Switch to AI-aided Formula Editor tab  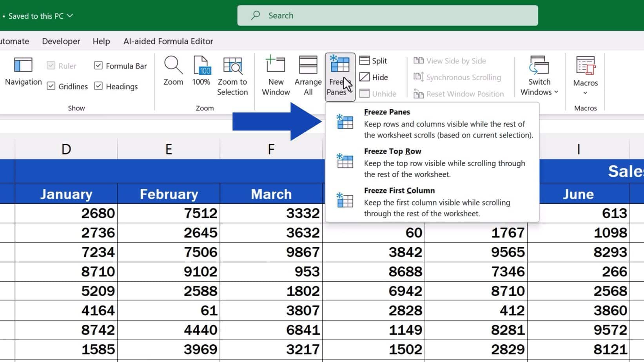(168, 41)
